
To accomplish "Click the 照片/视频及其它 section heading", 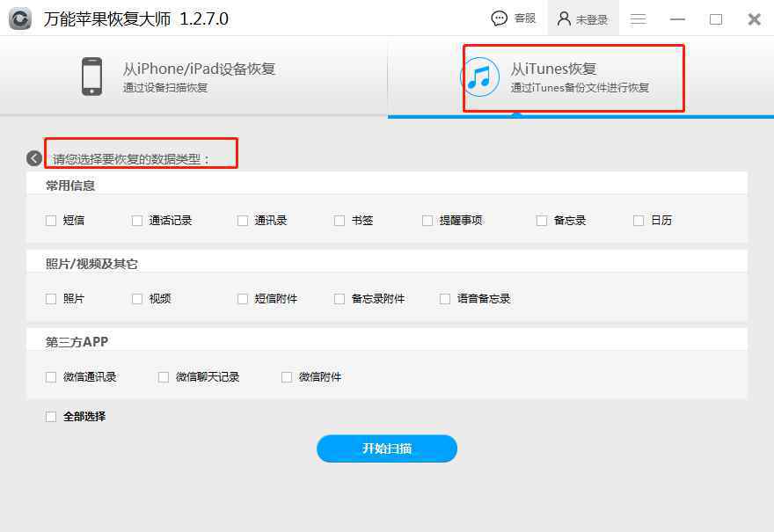I will point(91,264).
